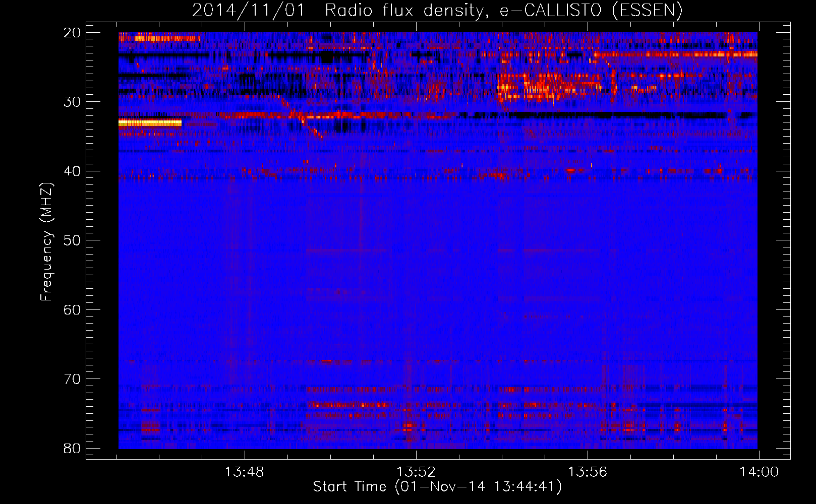Click the frequency tick label "40"

(72, 171)
